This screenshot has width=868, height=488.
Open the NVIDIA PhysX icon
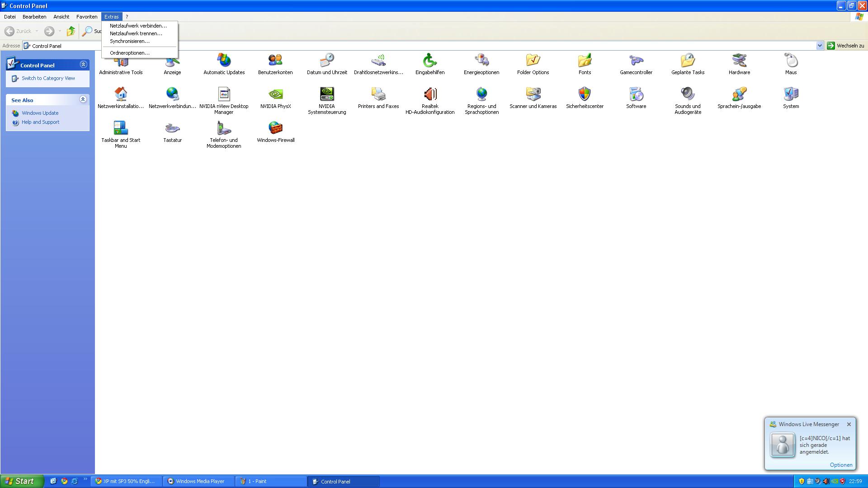pyautogui.click(x=275, y=94)
